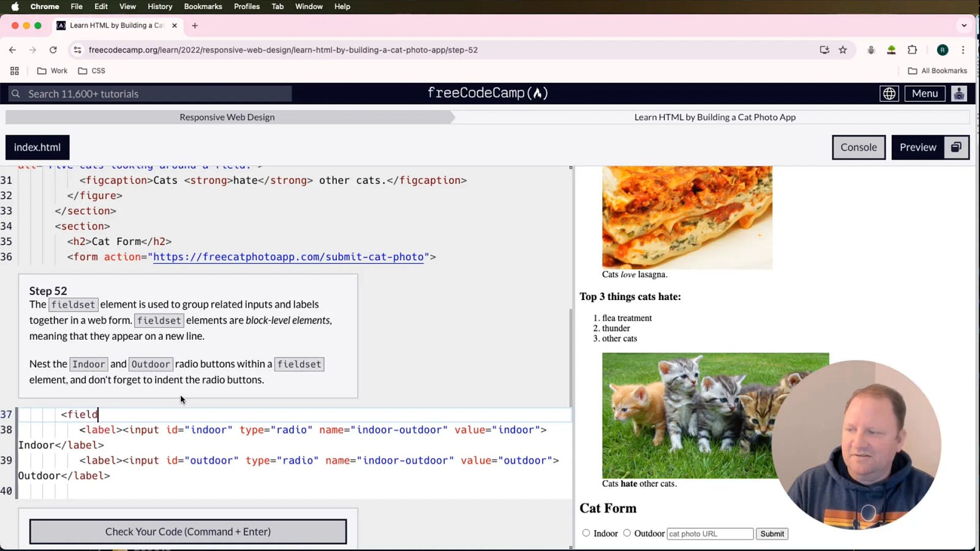Click the "Outdoor" code chip in instructions
The height and width of the screenshot is (551, 980).
(151, 364)
